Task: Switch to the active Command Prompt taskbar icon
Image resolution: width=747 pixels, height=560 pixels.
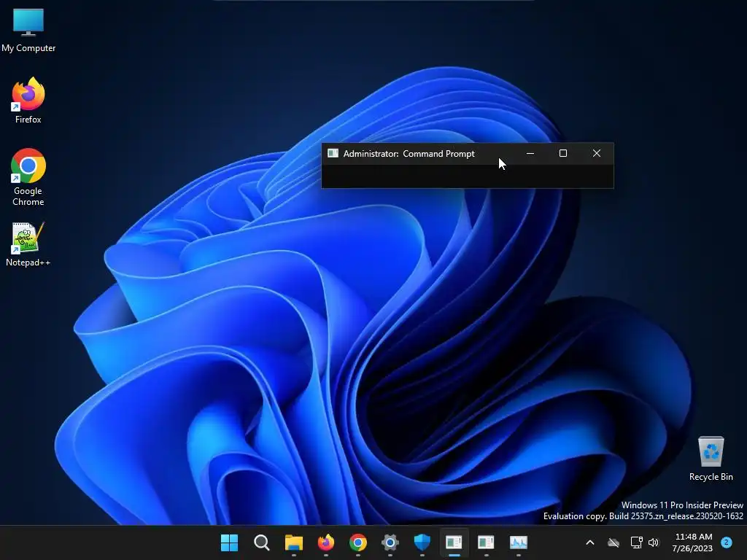Action: click(454, 542)
